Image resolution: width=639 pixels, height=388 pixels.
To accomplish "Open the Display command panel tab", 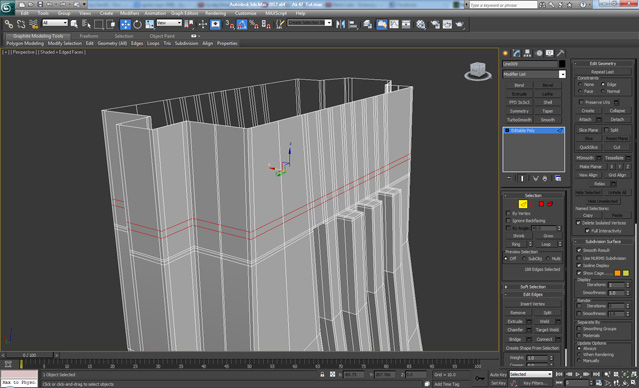I will [x=550, y=53].
